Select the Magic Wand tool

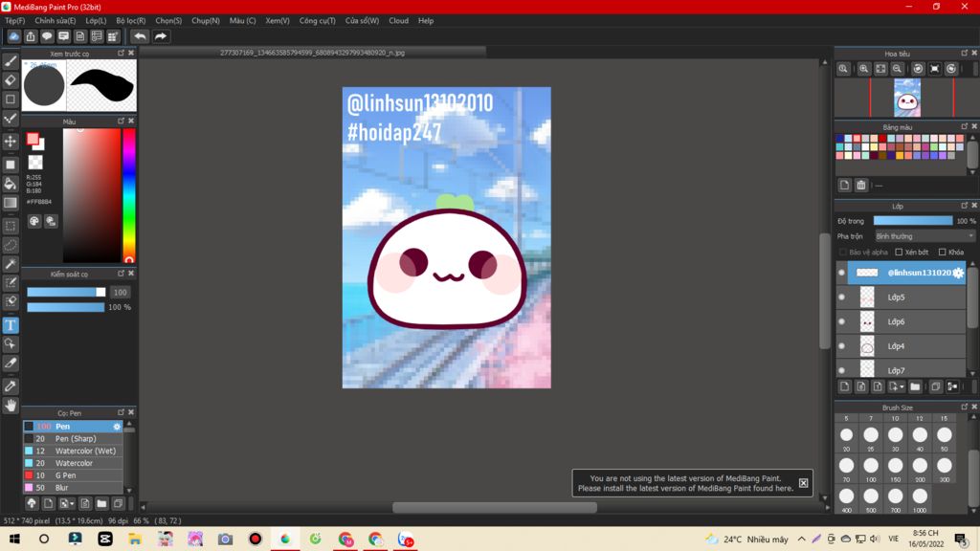[x=11, y=264]
